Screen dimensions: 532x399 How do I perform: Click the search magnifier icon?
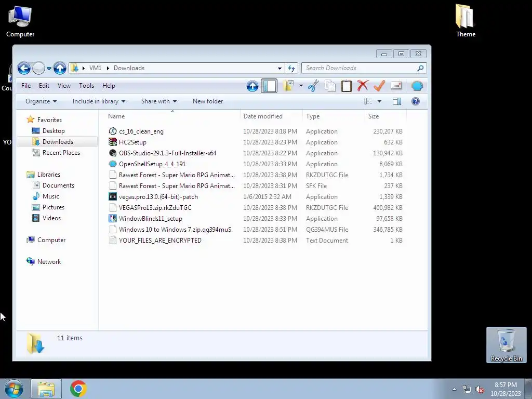pos(420,68)
